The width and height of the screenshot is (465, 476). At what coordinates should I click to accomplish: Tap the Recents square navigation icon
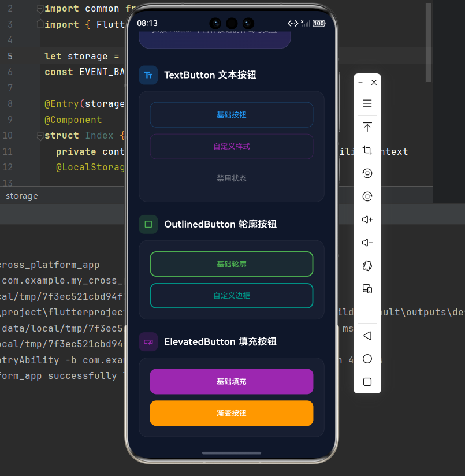(x=367, y=382)
